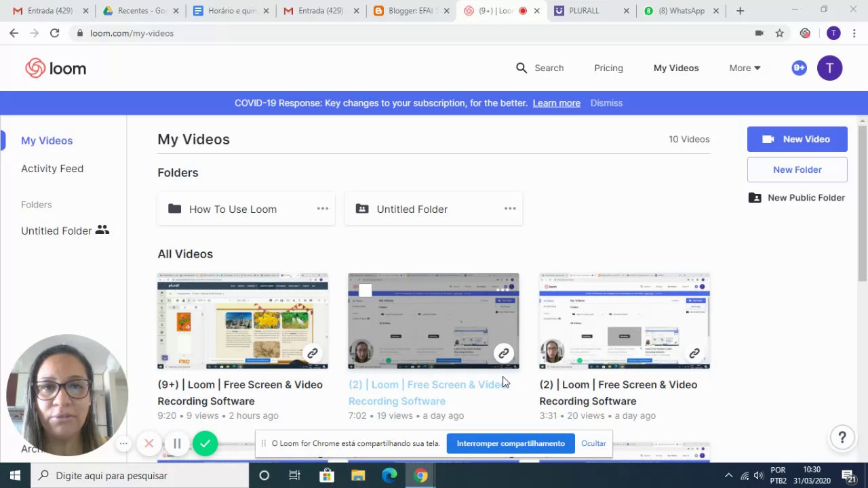The width and height of the screenshot is (868, 488).
Task: Open the Loom Chrome extension icon
Action: coord(805,33)
